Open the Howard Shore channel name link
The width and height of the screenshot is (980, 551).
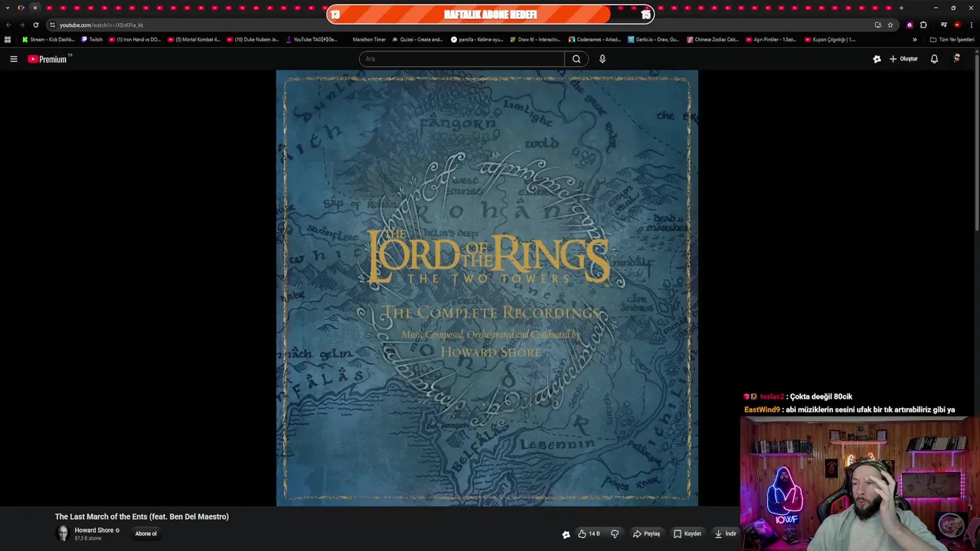point(94,530)
